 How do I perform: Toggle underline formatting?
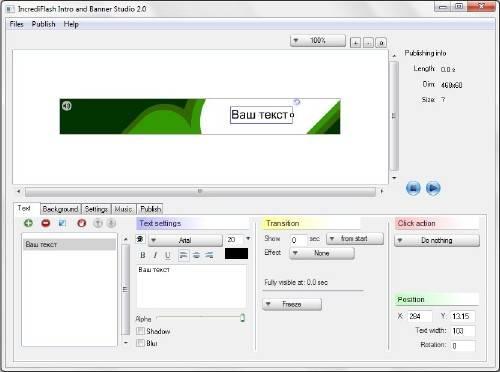[x=168, y=255]
